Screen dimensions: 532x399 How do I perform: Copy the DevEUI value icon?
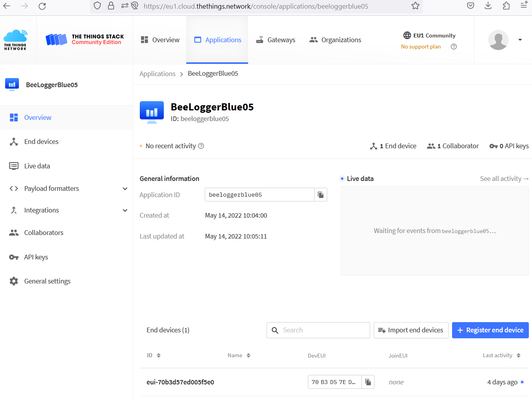point(368,382)
